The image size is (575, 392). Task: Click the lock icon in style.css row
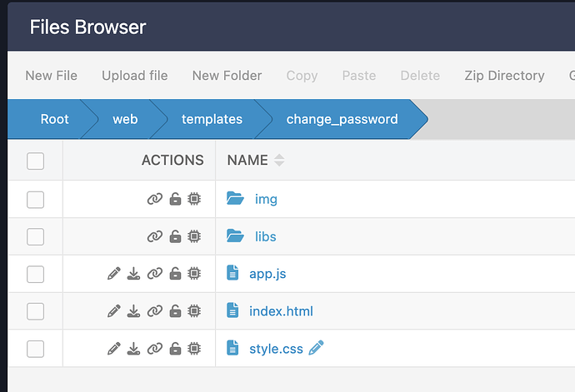(175, 349)
